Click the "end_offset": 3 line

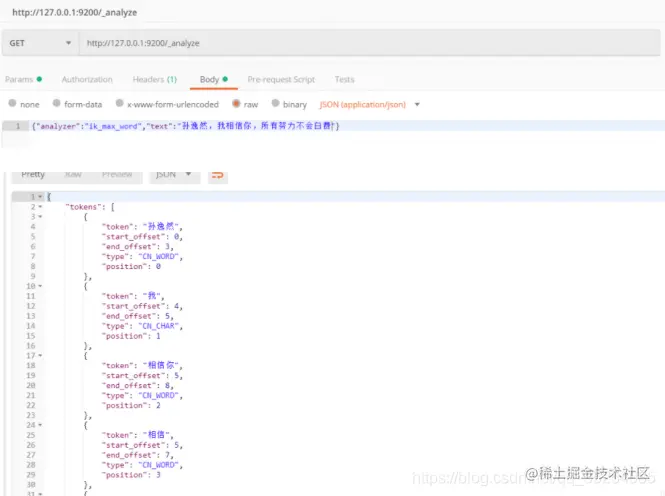[x=137, y=246]
